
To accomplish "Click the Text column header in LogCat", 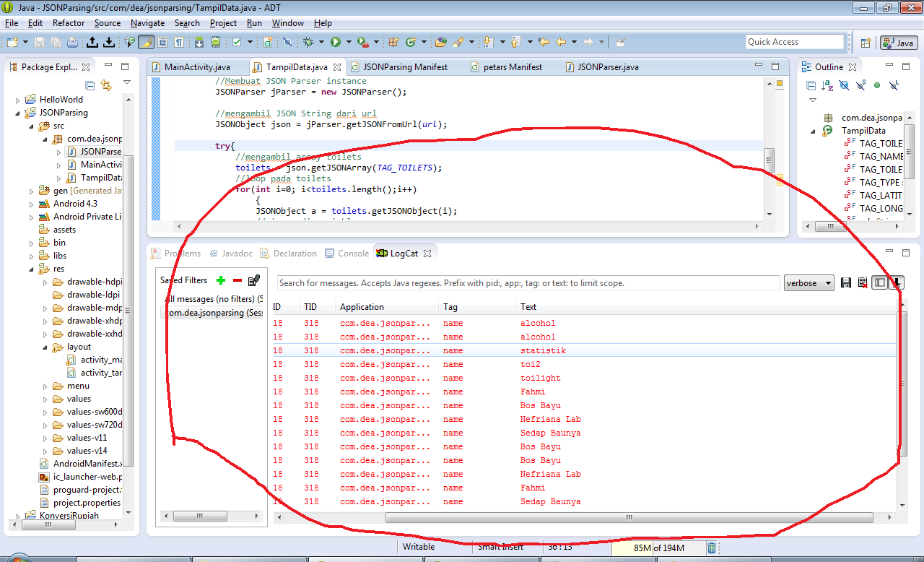I will click(528, 307).
